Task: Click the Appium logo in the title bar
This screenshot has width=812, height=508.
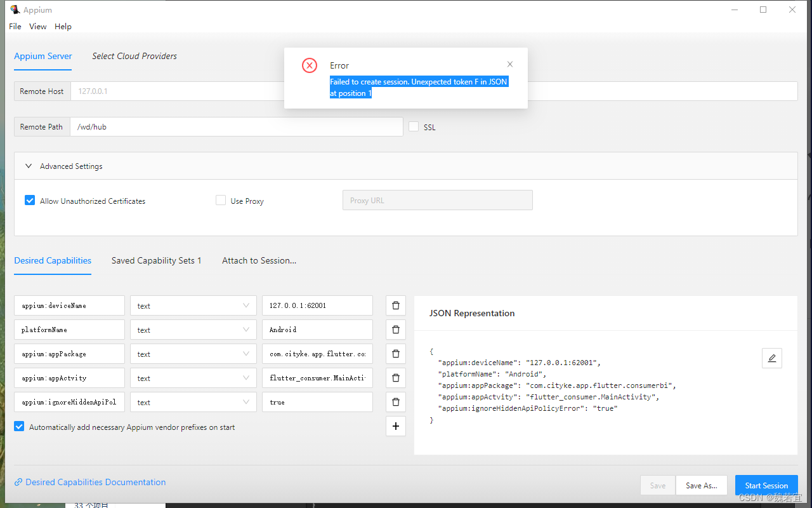Action: [x=14, y=10]
